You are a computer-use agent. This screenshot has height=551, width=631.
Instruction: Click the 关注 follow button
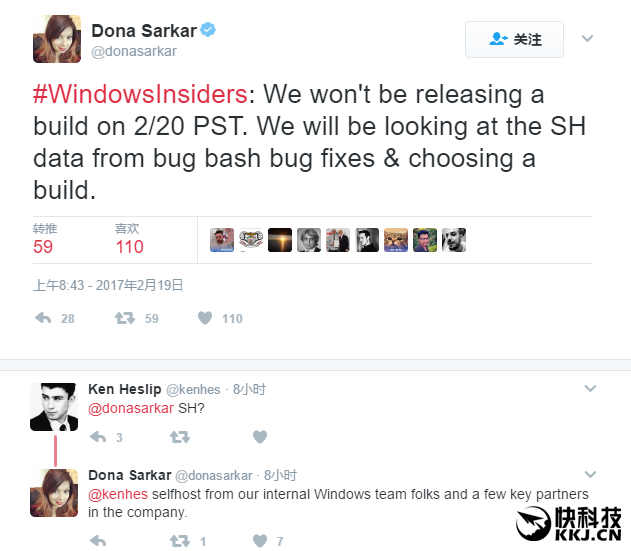[x=514, y=39]
